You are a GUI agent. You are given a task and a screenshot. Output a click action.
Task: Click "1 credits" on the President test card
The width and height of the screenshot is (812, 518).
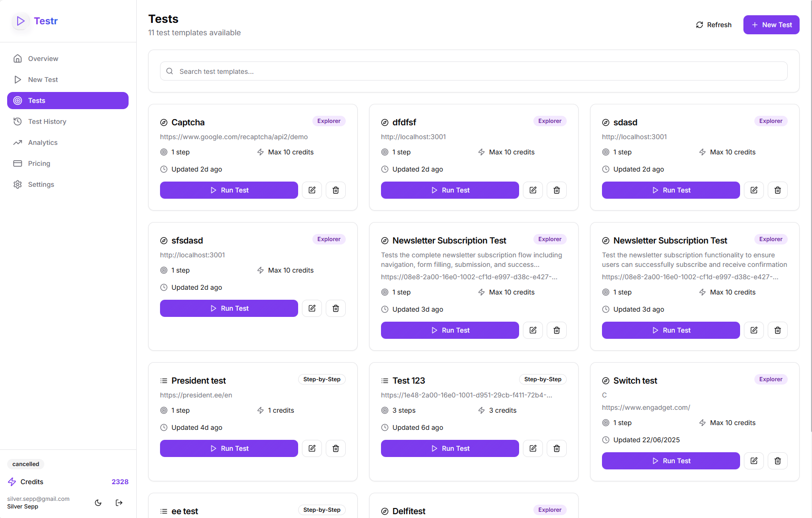(281, 410)
